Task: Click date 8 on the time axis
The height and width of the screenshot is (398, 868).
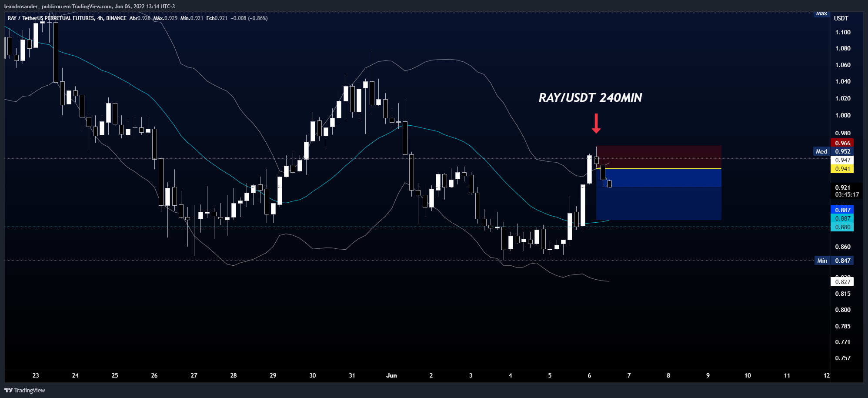Action: click(668, 375)
